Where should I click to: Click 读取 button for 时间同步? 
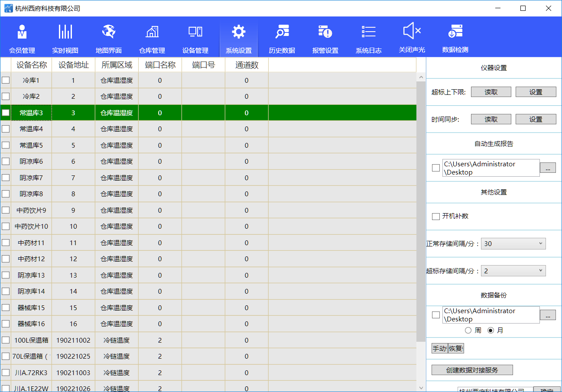point(491,119)
